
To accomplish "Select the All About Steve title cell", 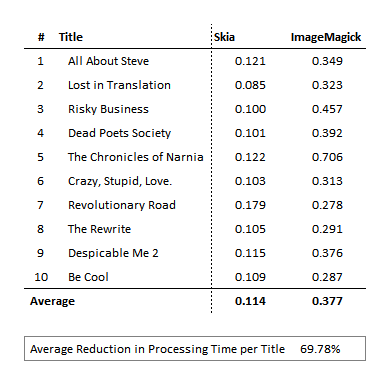I will click(108, 61).
